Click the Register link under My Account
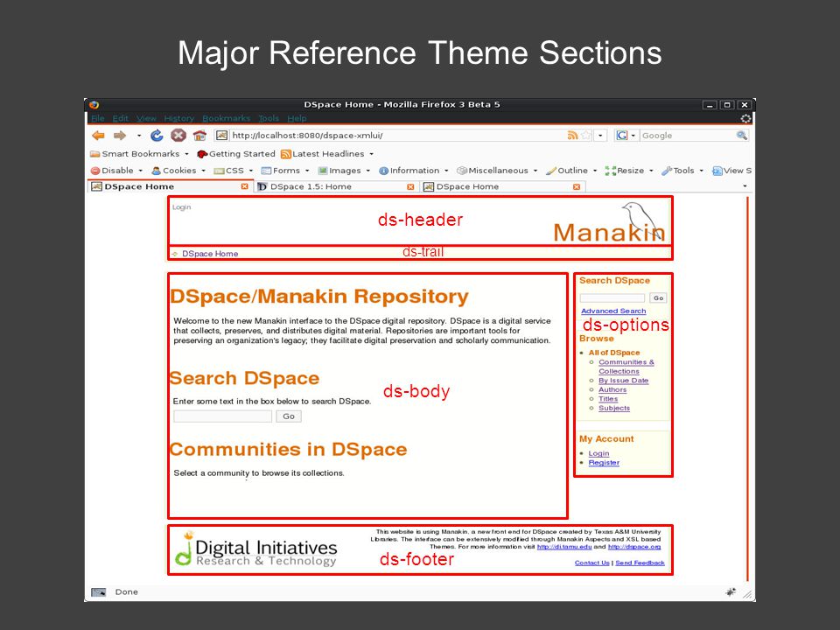The image size is (840, 630). 604,463
